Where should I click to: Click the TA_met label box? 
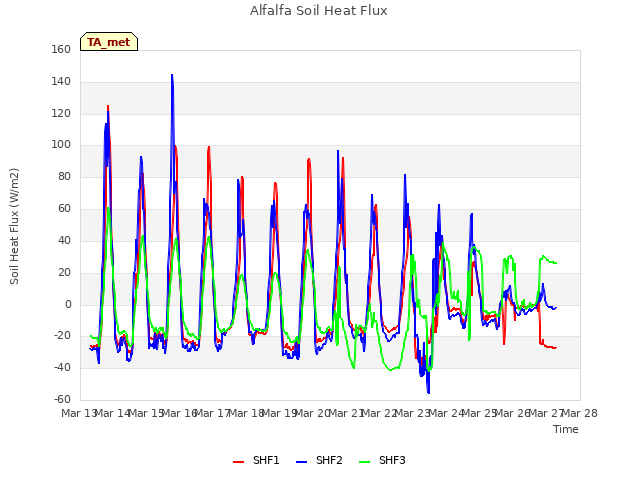pyautogui.click(x=109, y=42)
